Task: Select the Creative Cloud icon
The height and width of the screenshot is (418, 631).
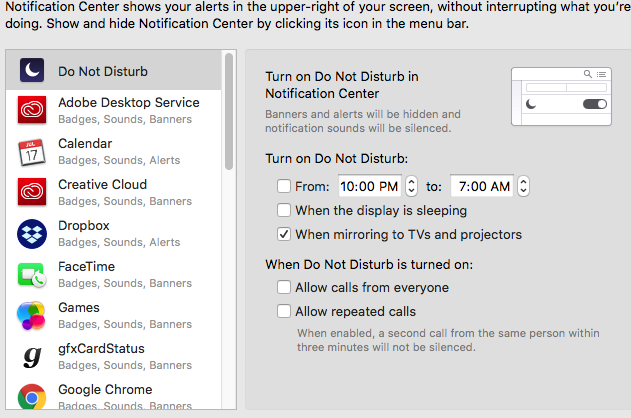Action: click(32, 191)
